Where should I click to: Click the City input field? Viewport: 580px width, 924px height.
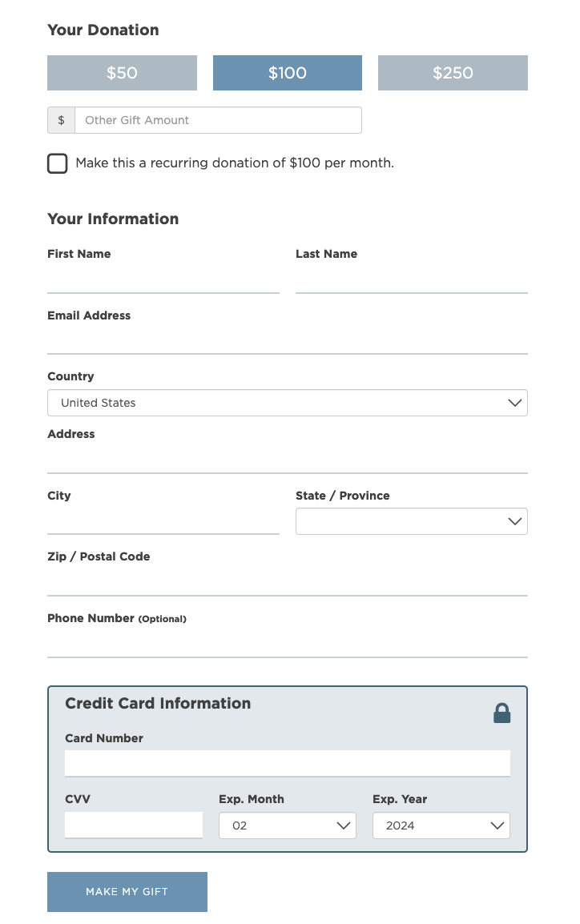pos(163,520)
